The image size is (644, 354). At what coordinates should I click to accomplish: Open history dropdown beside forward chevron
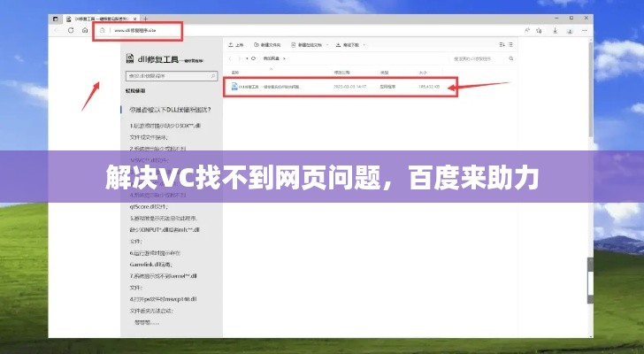247,58
